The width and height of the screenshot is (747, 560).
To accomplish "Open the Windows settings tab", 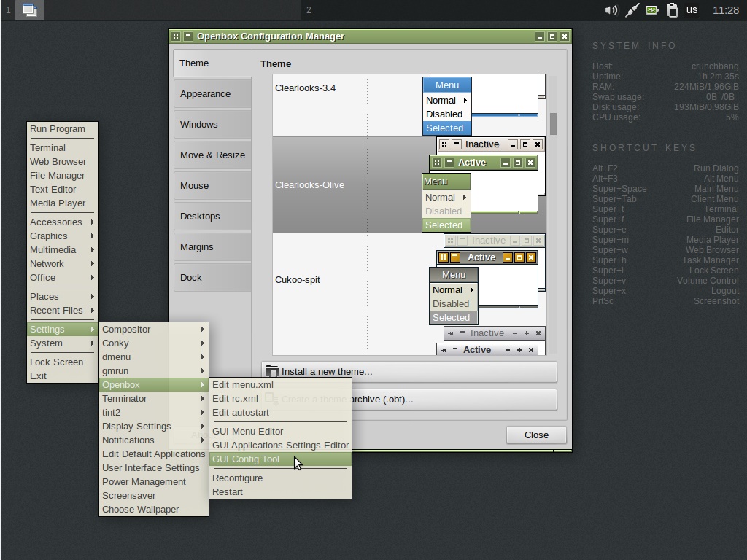I will point(212,124).
